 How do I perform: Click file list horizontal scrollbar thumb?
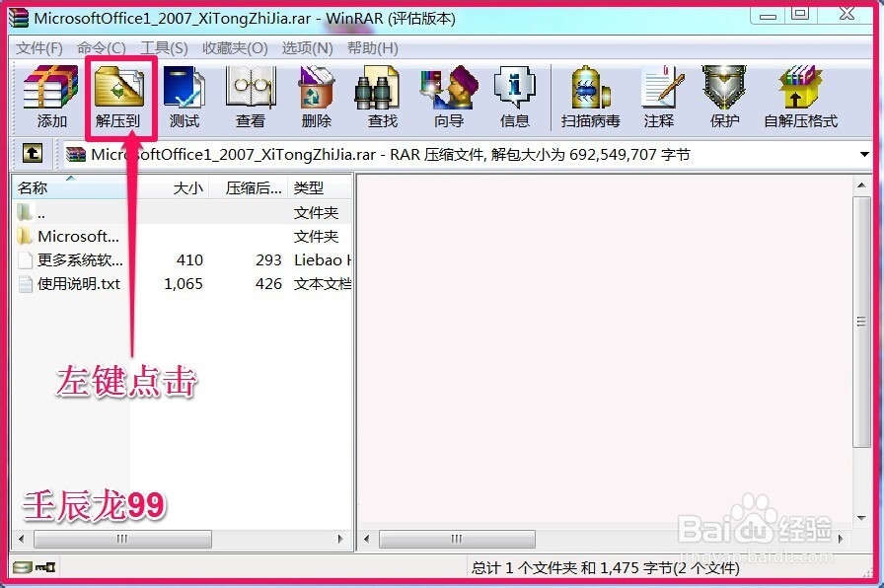point(122,539)
